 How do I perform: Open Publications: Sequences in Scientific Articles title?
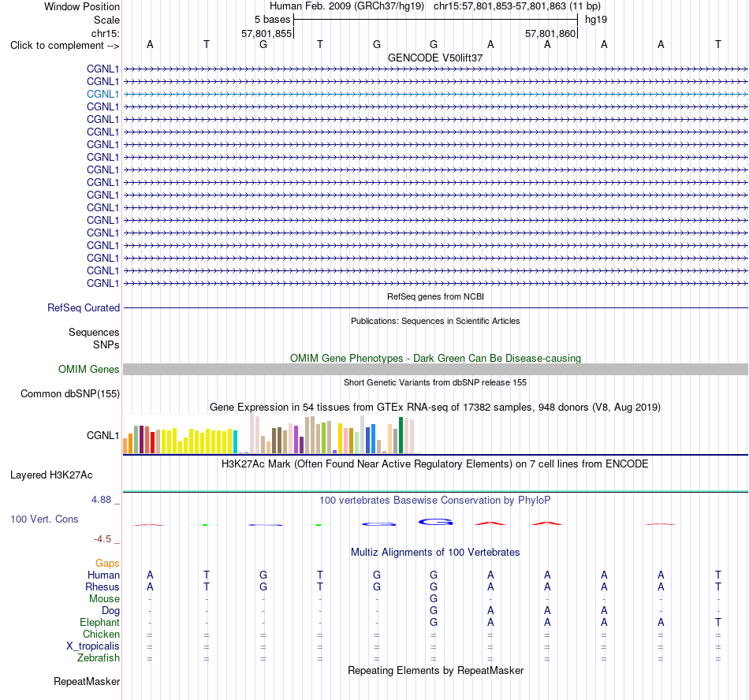(435, 321)
